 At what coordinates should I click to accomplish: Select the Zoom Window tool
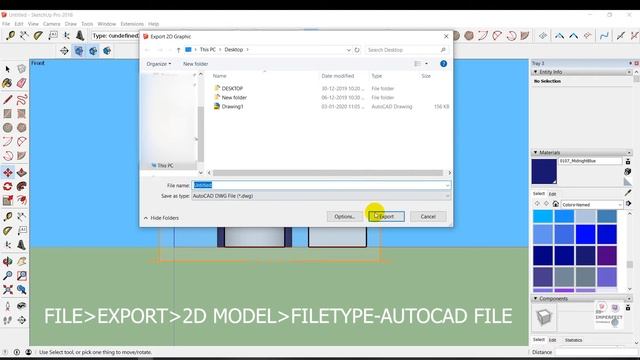coord(22,276)
